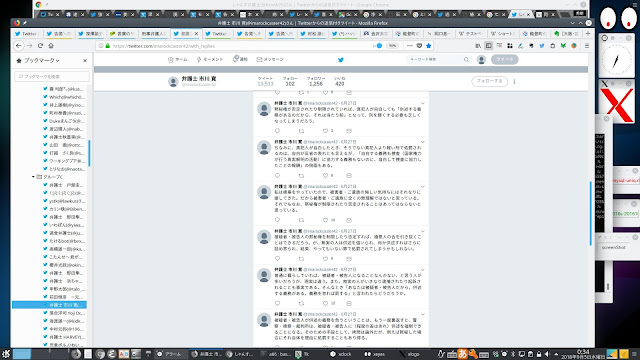This screenshot has height=360, width=640.
Task: Click the like heart on tweet starting 私は検事をやっていたので
Action: tap(325, 220)
